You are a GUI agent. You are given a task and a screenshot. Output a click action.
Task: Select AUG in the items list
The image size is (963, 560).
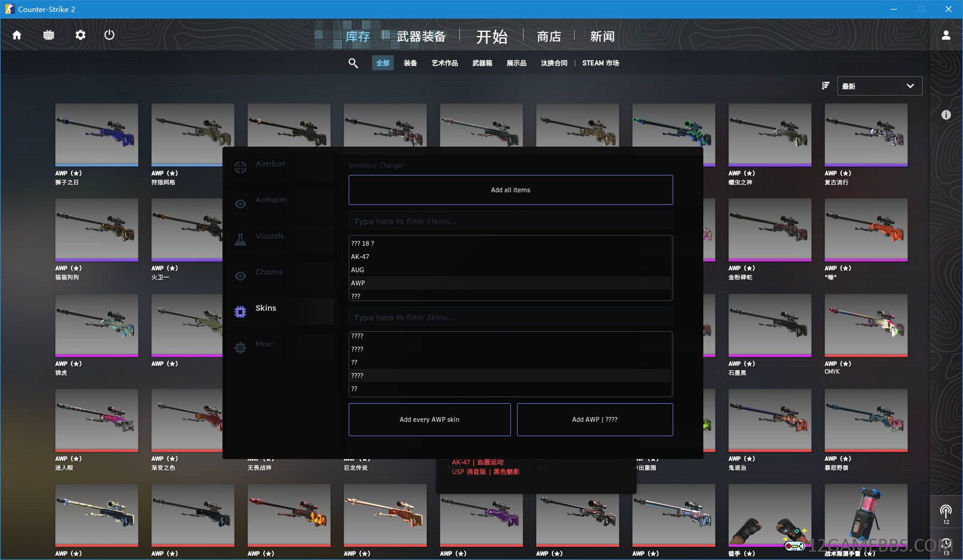[510, 270]
